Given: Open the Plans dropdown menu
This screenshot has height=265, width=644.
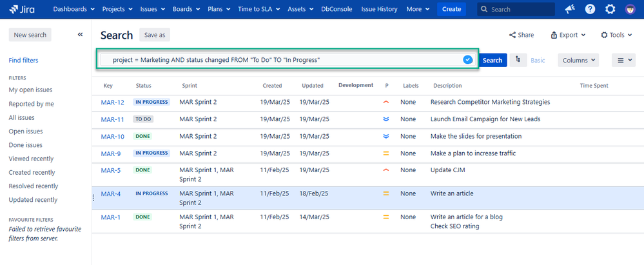Looking at the screenshot, I should pyautogui.click(x=219, y=9).
